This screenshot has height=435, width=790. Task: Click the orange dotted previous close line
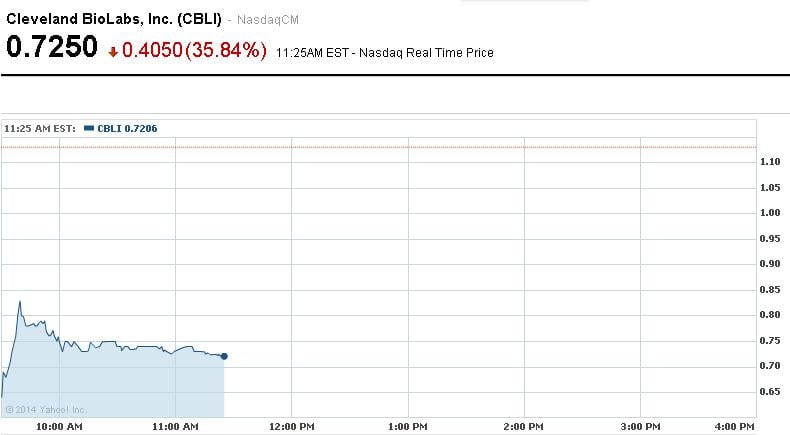coord(400,148)
